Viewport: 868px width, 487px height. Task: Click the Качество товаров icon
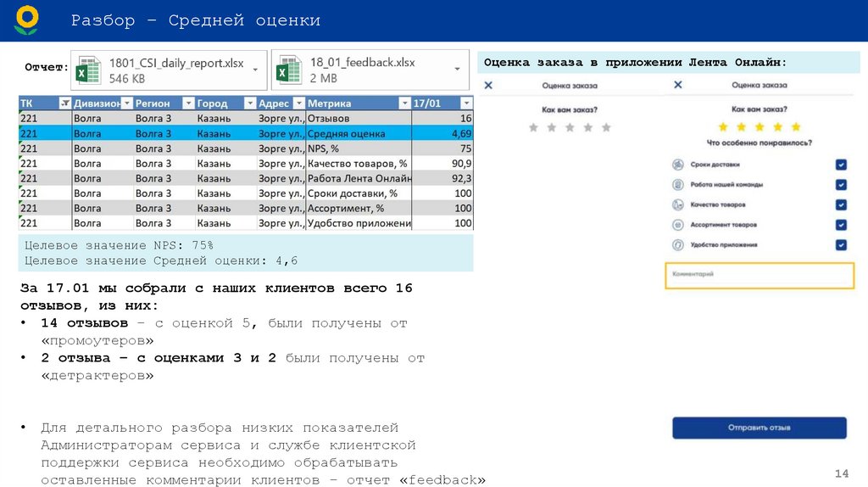pyautogui.click(x=677, y=204)
